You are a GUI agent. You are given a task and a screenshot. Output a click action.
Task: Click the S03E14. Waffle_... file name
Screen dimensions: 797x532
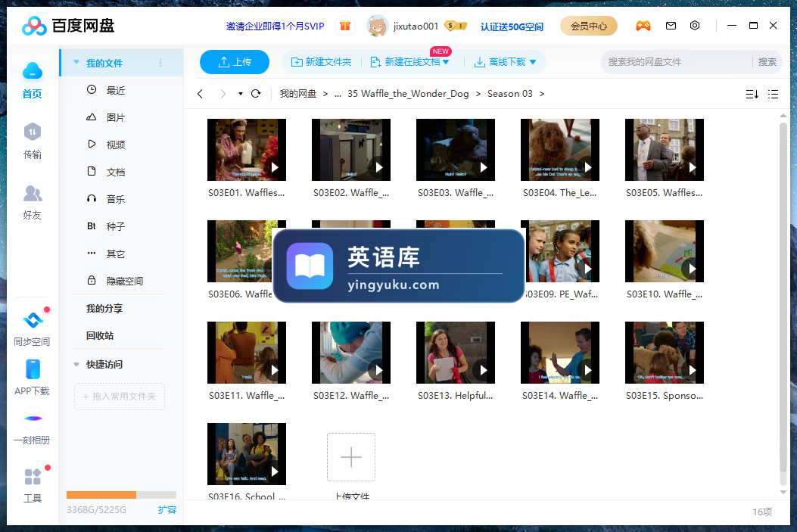pos(559,395)
